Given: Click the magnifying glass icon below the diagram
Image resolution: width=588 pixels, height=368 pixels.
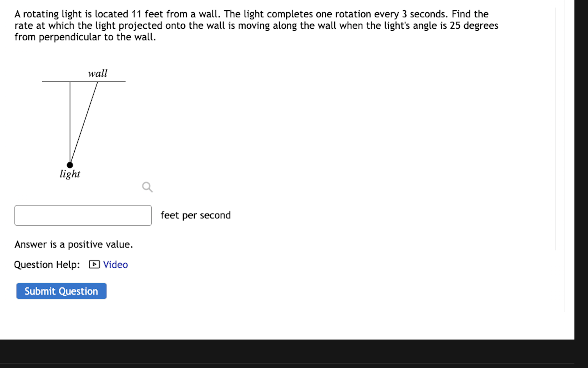Looking at the screenshot, I should (147, 187).
